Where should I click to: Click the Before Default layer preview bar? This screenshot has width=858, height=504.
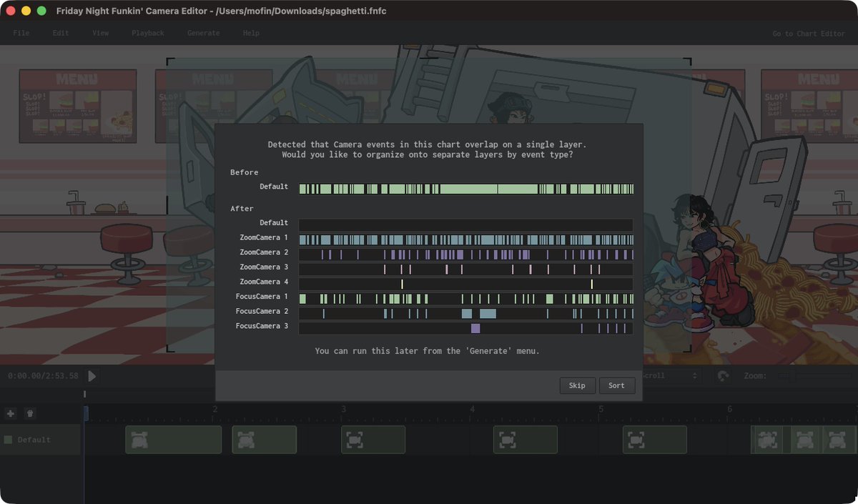click(465, 189)
